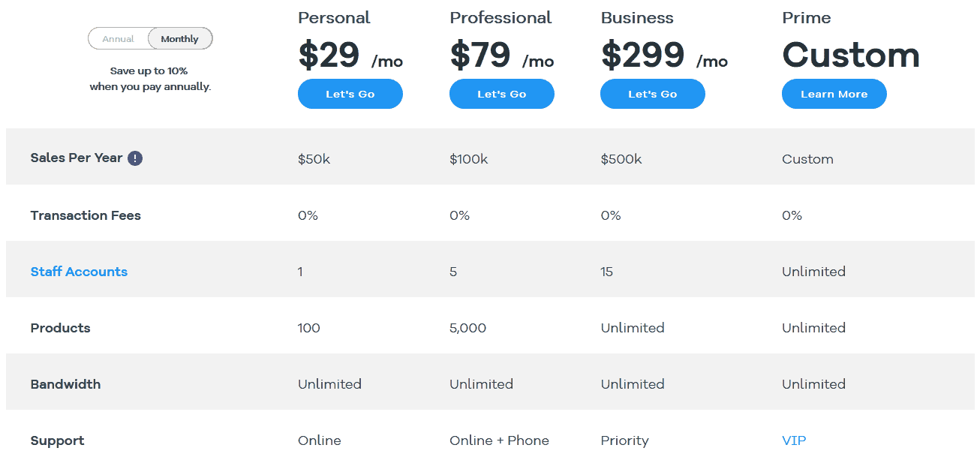Select the Professional plan heading
Screen dimensions: 980x466
(x=500, y=17)
